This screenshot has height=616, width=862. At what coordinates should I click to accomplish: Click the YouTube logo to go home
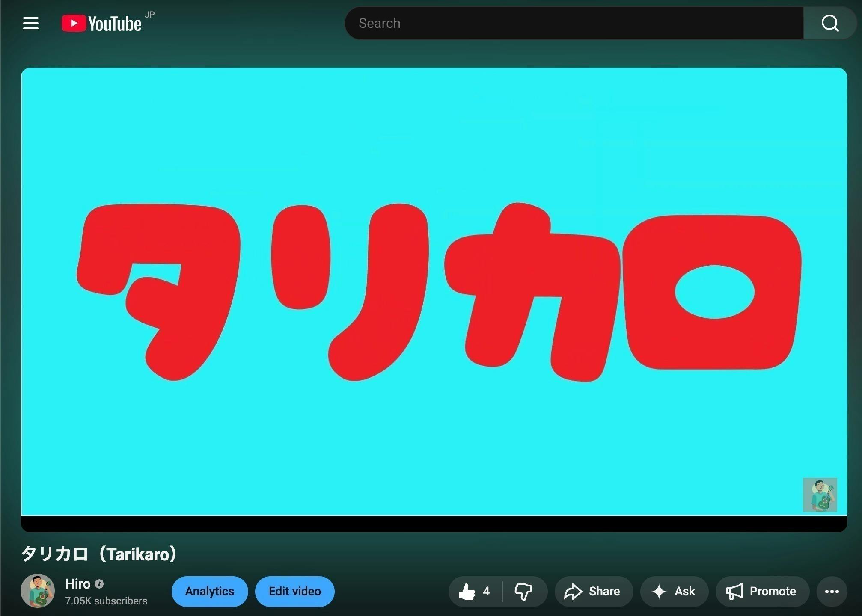[101, 23]
